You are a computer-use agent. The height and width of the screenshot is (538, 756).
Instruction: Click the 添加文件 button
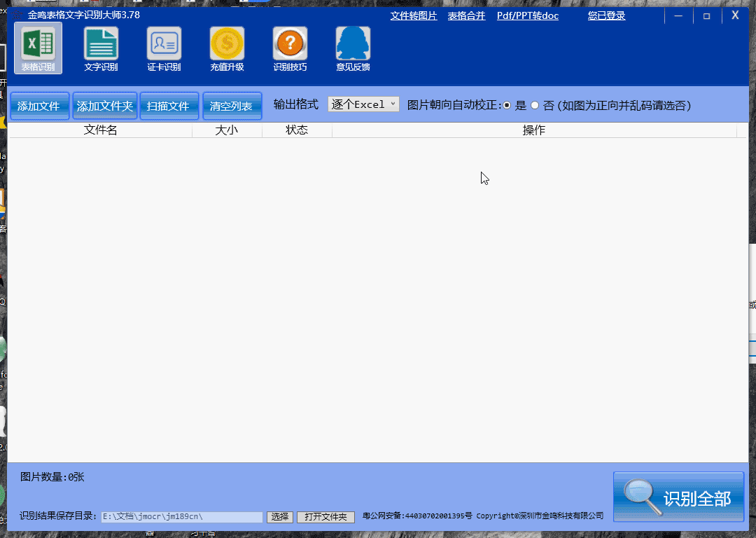coord(39,106)
